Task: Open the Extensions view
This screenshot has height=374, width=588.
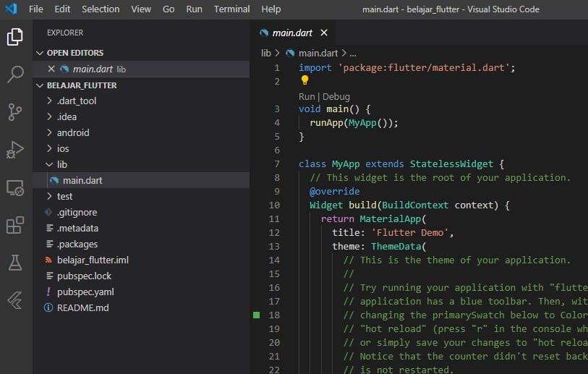Action: point(15,225)
